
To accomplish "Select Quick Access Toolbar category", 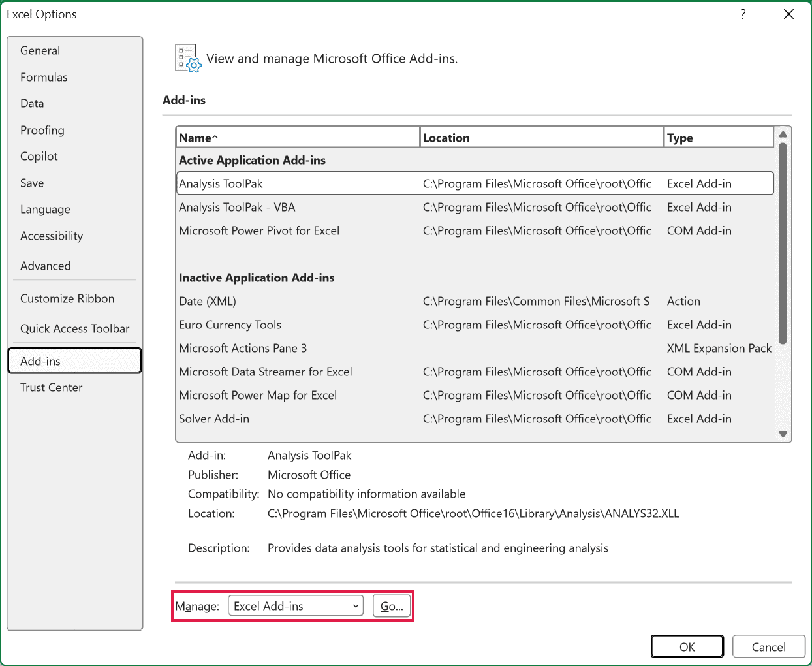I will (x=74, y=328).
